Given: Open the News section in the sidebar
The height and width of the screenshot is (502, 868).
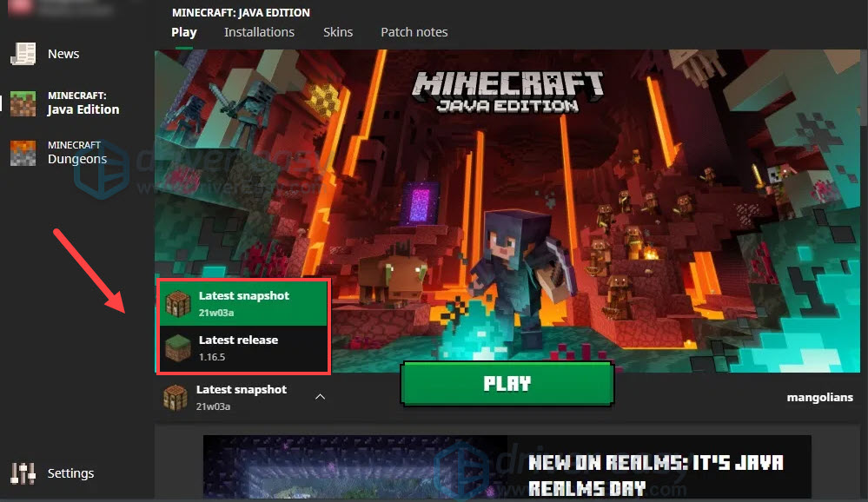Looking at the screenshot, I should click(x=63, y=53).
